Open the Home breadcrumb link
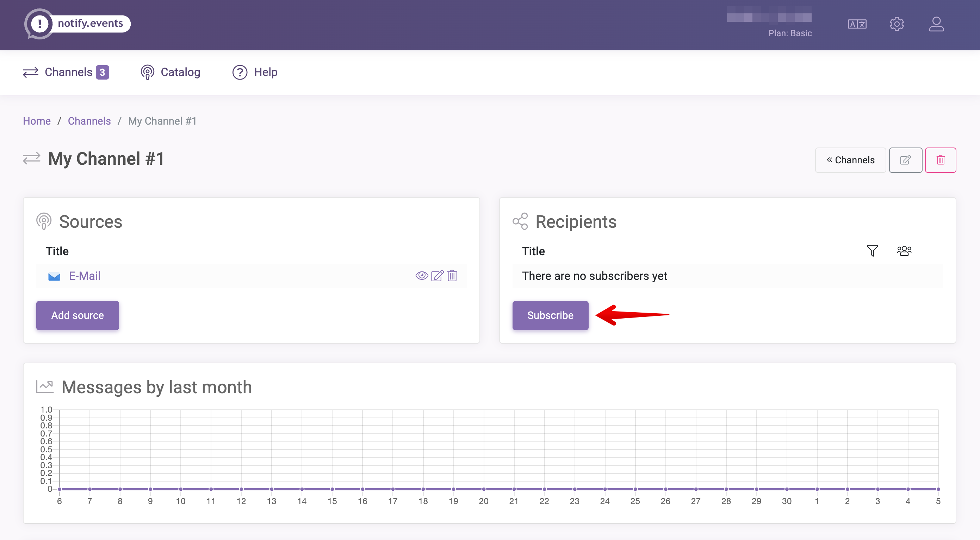 tap(37, 120)
